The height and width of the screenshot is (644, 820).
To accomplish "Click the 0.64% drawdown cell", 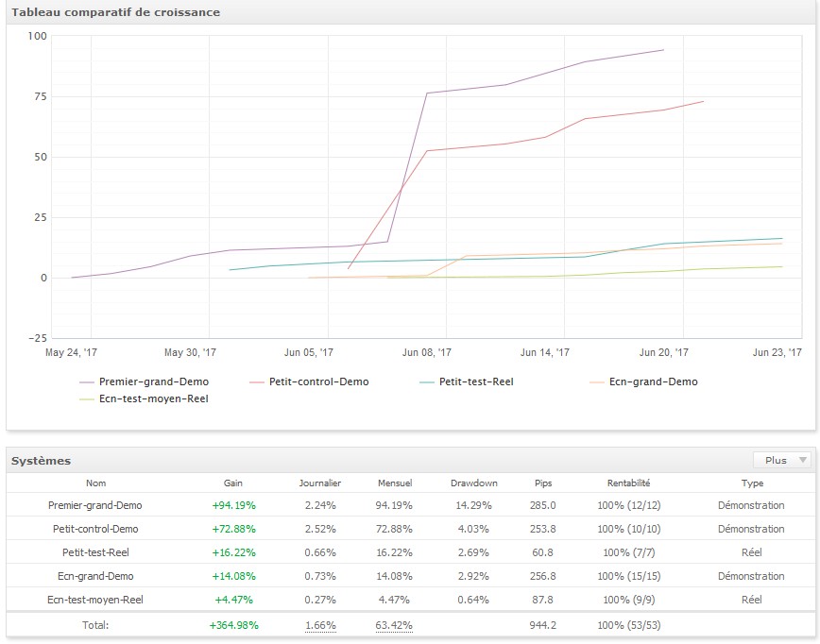I will point(474,600).
